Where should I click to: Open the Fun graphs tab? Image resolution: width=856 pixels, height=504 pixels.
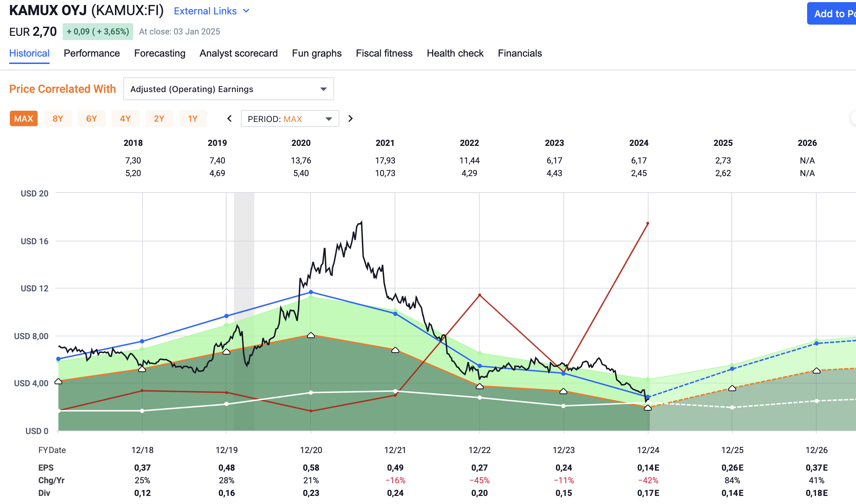(317, 53)
